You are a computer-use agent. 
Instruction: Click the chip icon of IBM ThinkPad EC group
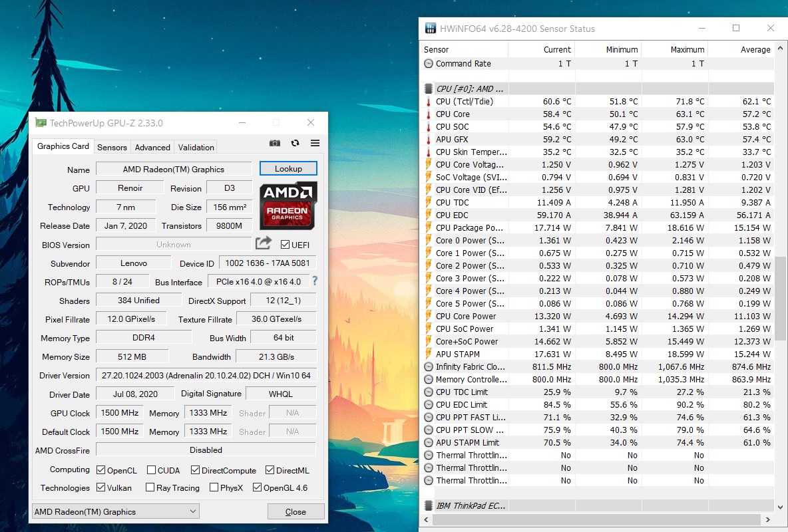(x=429, y=505)
